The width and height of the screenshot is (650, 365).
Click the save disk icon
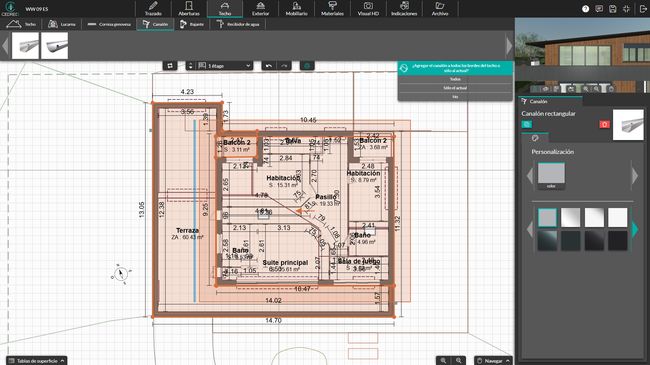[x=613, y=9]
